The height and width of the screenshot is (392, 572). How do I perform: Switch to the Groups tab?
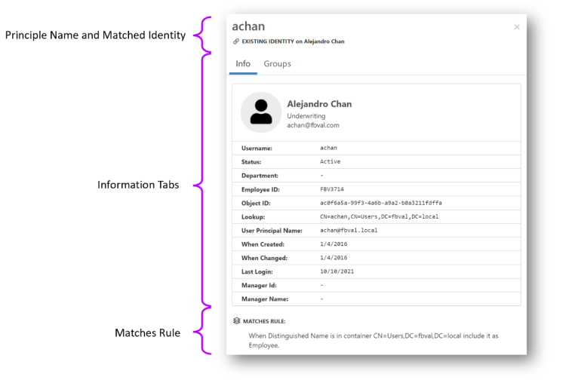tap(277, 64)
